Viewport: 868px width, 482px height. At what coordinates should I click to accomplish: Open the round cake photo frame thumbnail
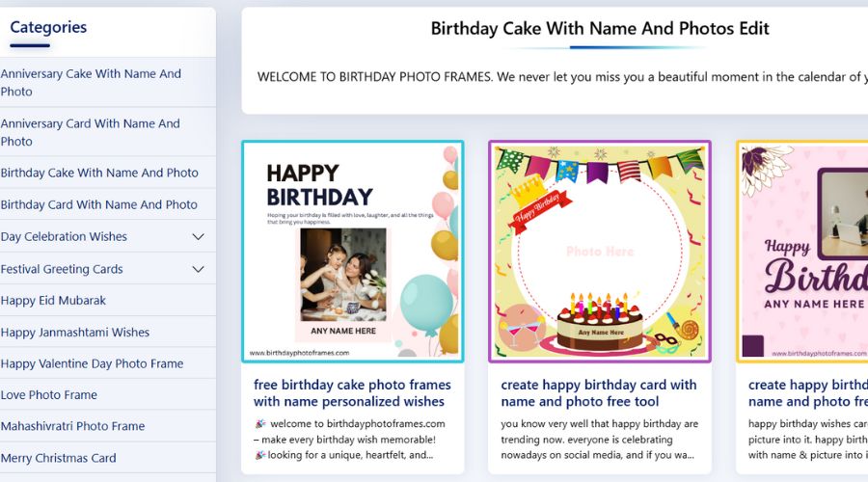(600, 252)
